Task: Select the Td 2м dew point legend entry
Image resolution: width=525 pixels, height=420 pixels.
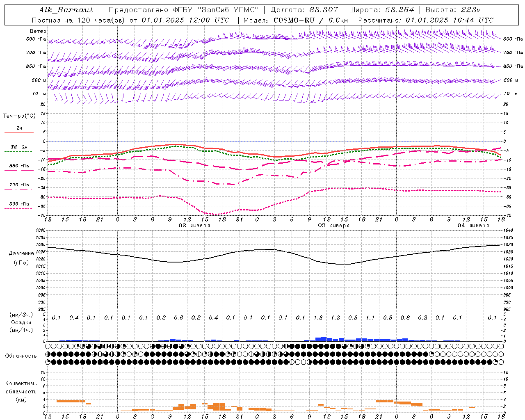Action: point(19,147)
